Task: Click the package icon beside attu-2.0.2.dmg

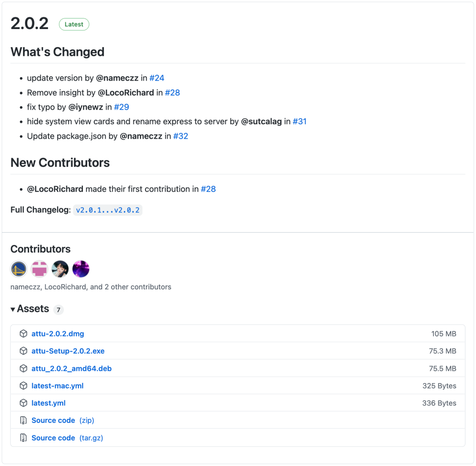Action: click(23, 334)
